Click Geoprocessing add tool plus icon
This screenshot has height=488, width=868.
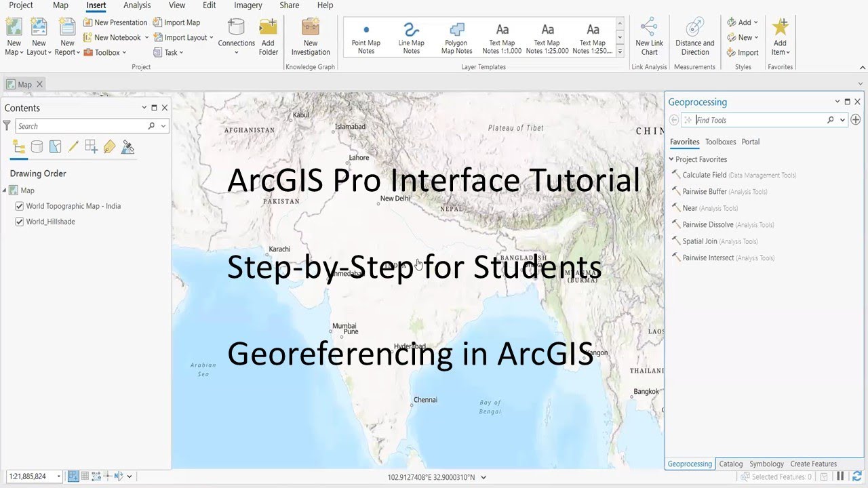(856, 120)
